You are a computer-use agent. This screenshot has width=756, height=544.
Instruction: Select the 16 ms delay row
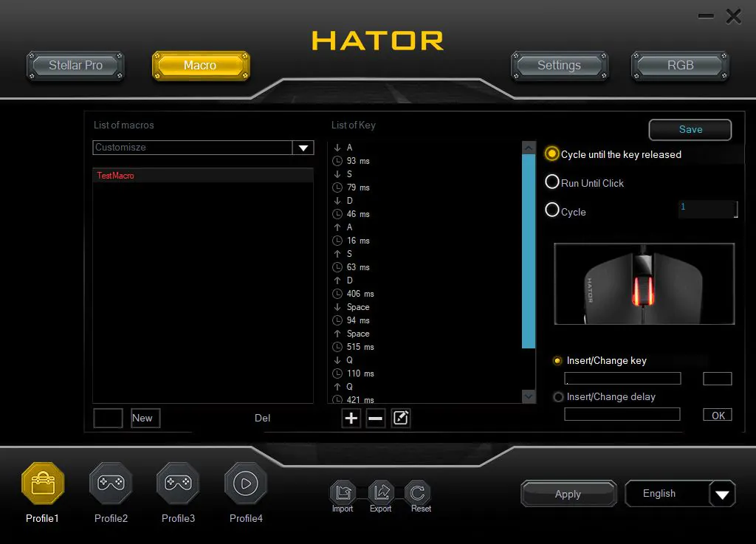click(426, 241)
